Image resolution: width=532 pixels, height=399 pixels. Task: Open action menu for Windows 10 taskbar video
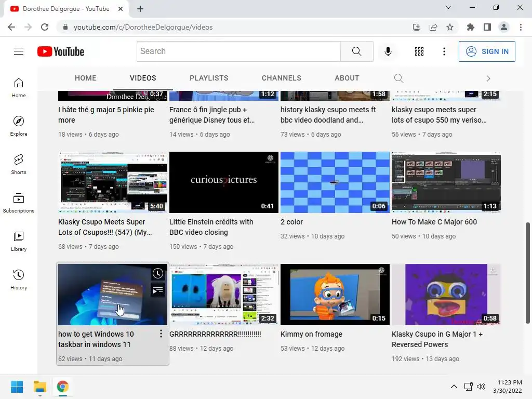(x=161, y=334)
